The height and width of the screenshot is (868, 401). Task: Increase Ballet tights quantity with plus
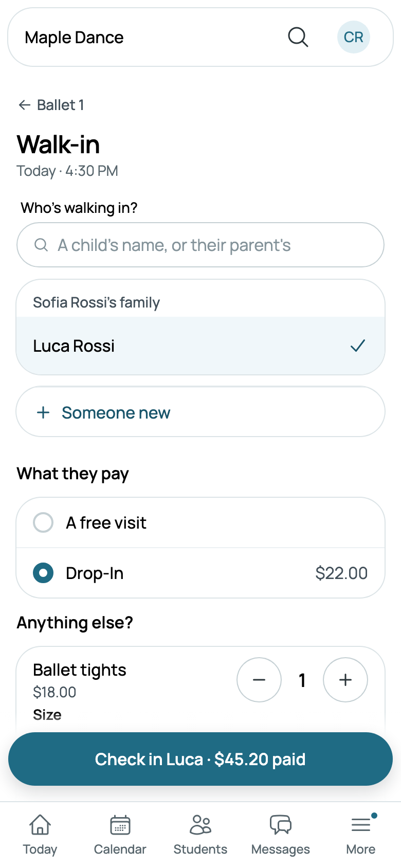[x=345, y=680]
